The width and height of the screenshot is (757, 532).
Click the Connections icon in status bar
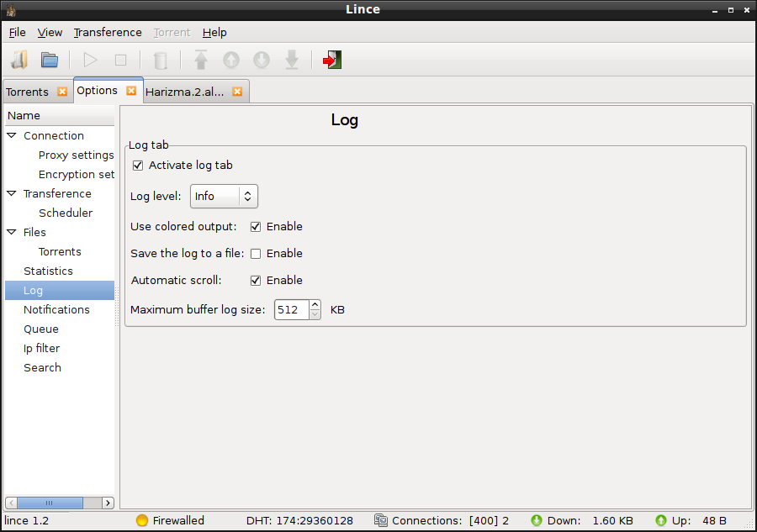click(381, 520)
